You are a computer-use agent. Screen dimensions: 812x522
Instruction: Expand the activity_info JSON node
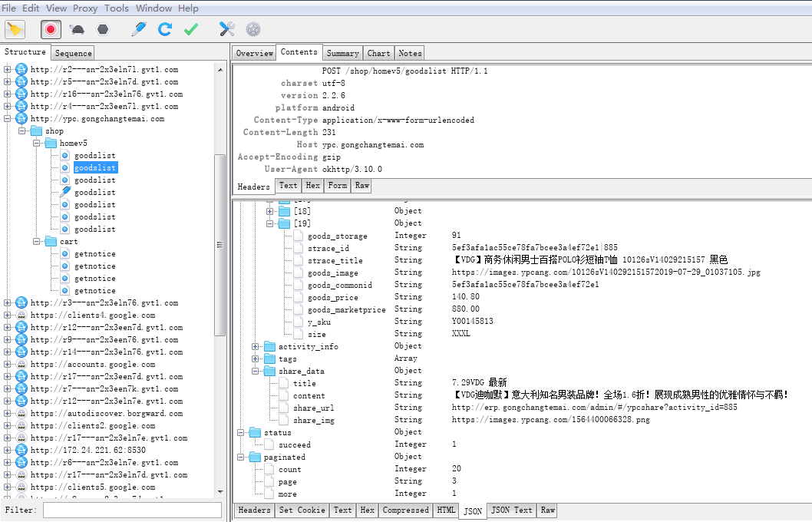click(256, 346)
